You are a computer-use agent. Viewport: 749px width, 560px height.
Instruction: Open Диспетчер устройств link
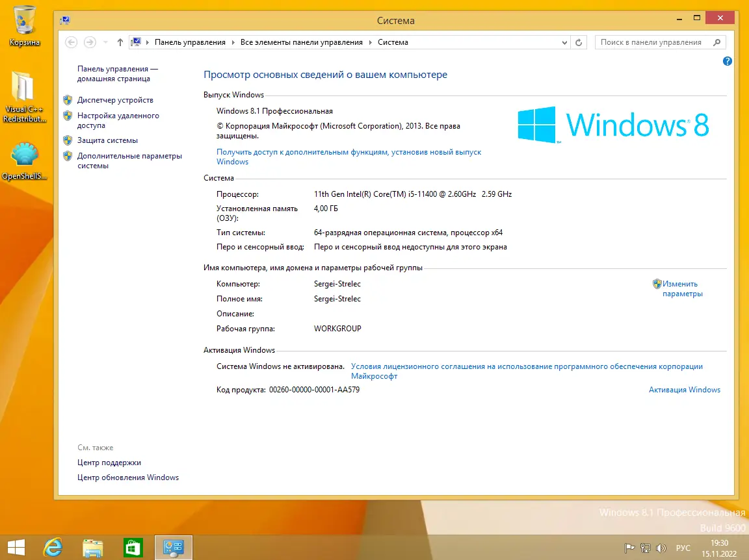point(115,100)
